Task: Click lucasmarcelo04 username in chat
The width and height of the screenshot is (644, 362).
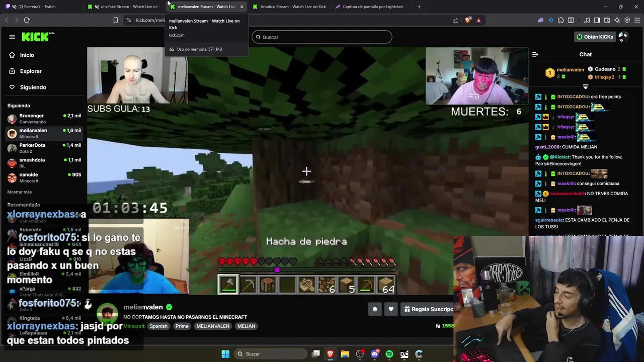Action: click(x=568, y=194)
